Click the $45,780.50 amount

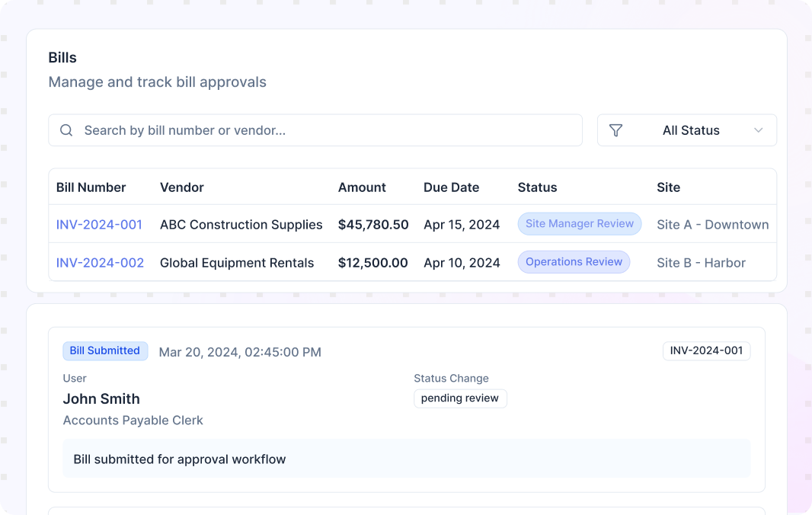373,224
